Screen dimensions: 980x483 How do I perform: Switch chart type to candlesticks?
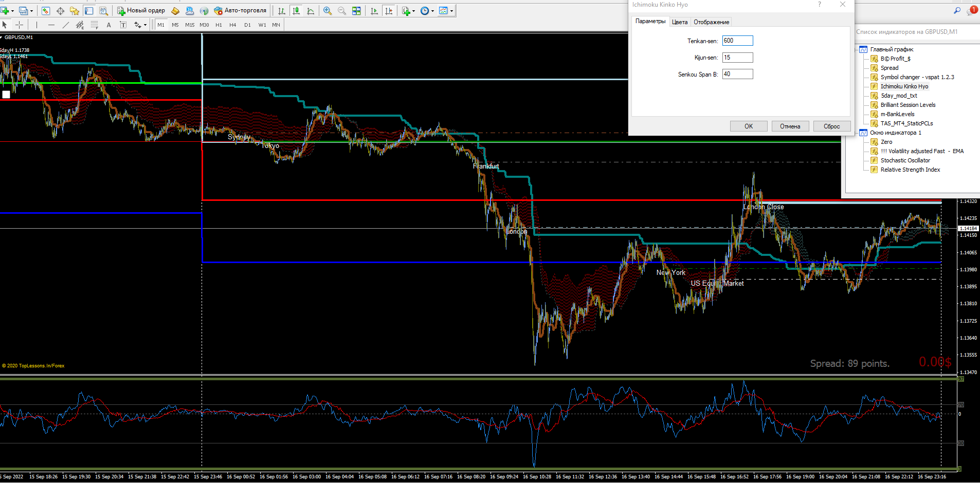coord(296,11)
